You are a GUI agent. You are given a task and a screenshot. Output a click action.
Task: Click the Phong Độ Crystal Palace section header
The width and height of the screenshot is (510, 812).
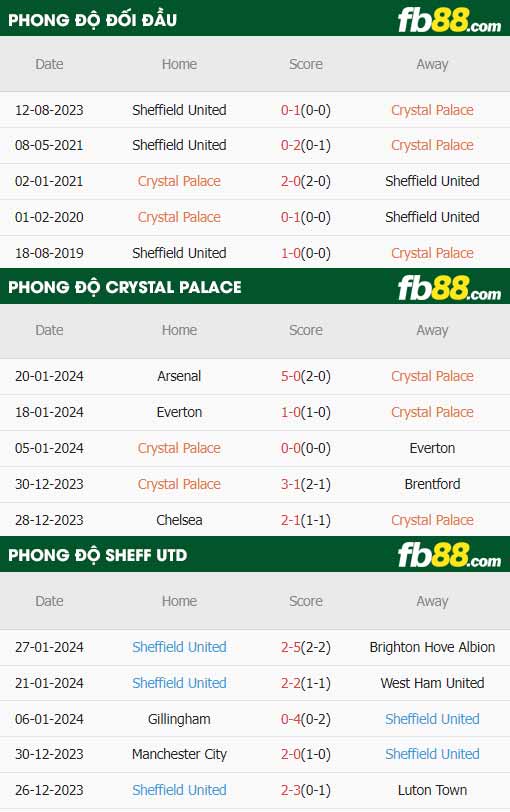[125, 287]
